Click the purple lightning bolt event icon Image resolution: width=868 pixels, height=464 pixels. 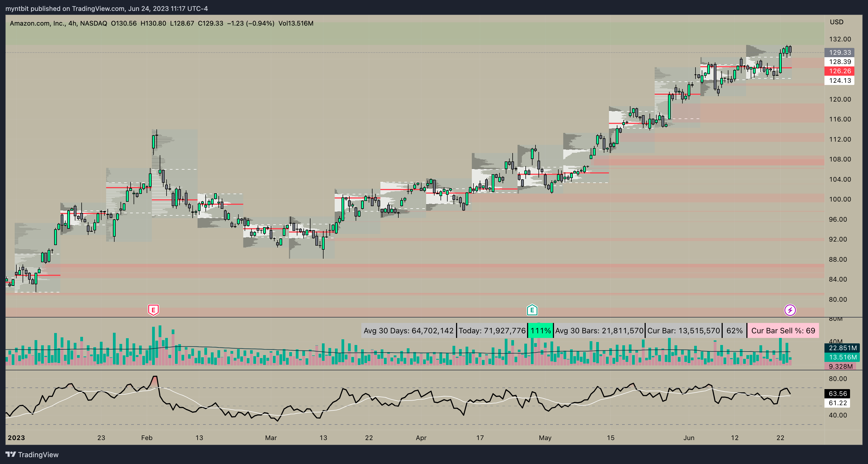(x=790, y=310)
